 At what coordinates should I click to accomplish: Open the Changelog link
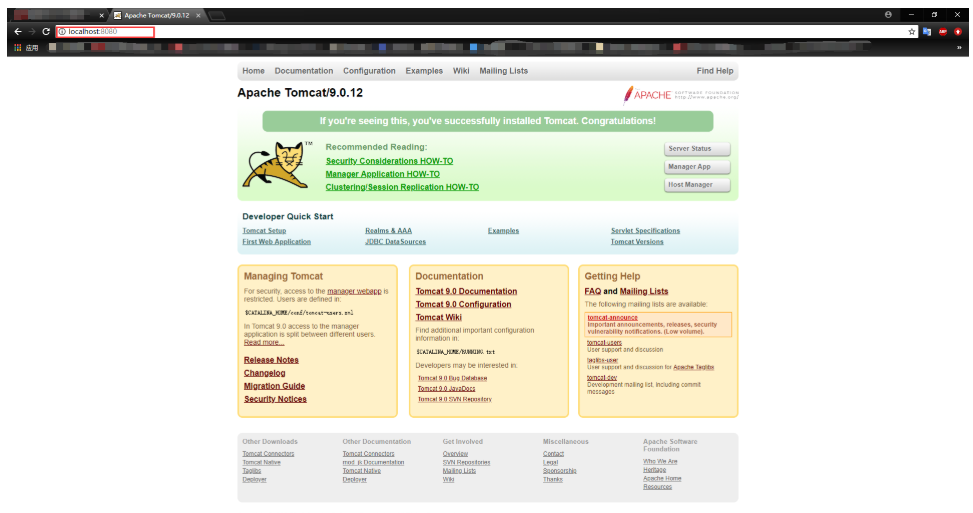click(264, 373)
